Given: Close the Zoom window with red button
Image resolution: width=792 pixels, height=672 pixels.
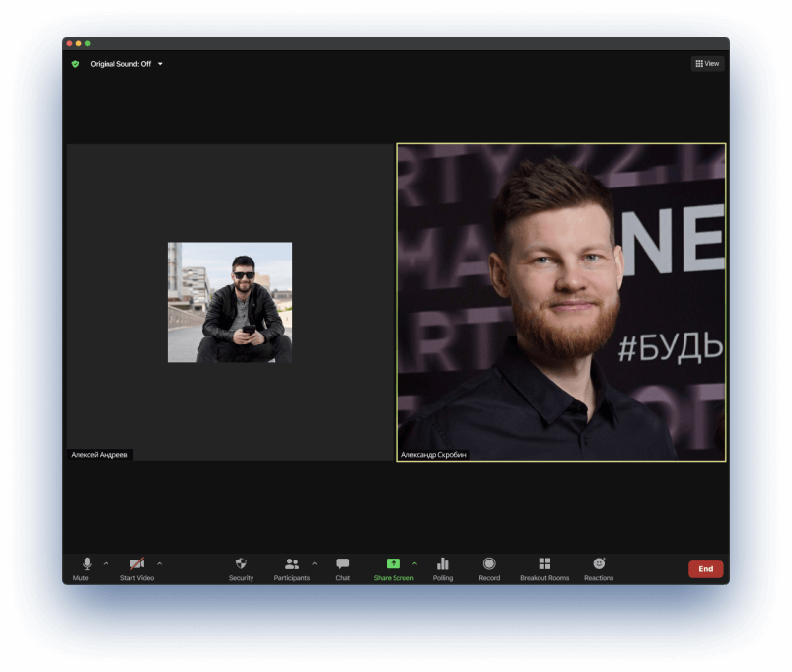Looking at the screenshot, I should [x=70, y=44].
